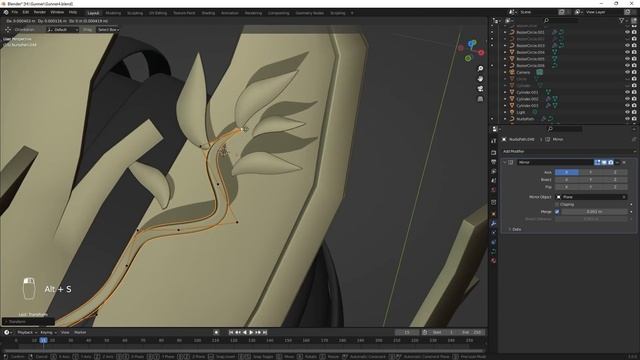
Task: Toggle Mirror modifier render display
Action: [611, 162]
